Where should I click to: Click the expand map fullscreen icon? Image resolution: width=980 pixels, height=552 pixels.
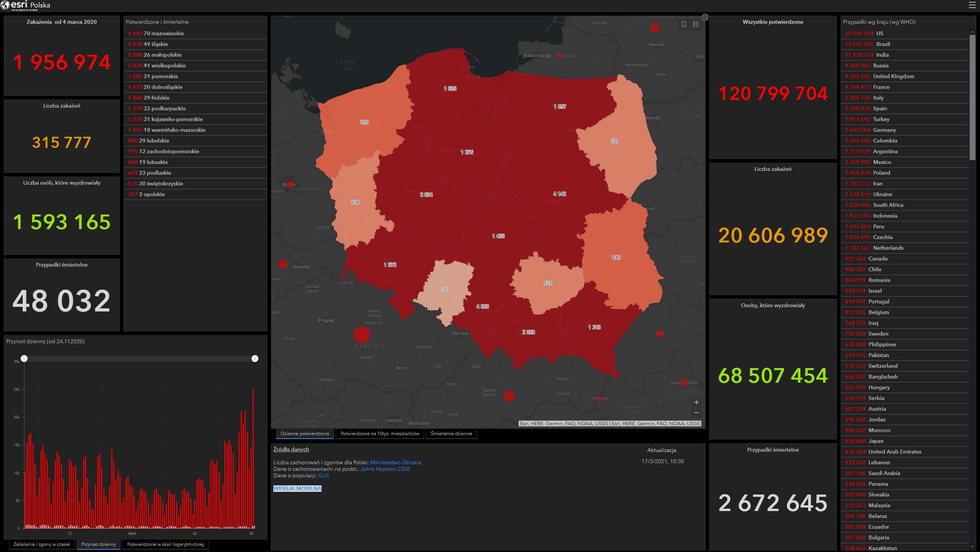click(x=705, y=17)
